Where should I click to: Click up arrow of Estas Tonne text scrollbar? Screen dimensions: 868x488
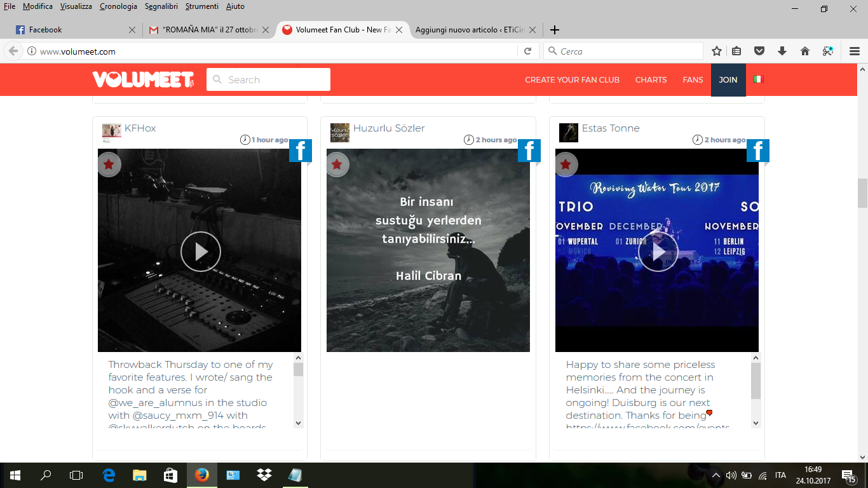click(756, 358)
